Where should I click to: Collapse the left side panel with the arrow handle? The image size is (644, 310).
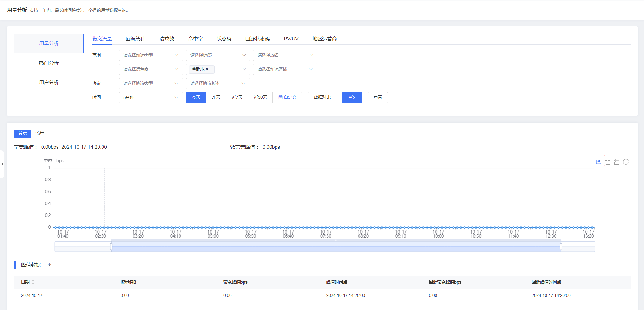tap(2, 164)
